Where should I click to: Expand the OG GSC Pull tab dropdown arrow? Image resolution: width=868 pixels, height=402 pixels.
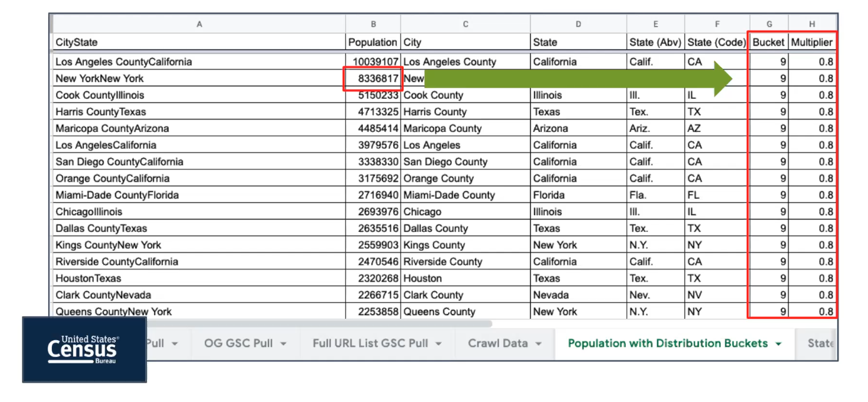(283, 344)
